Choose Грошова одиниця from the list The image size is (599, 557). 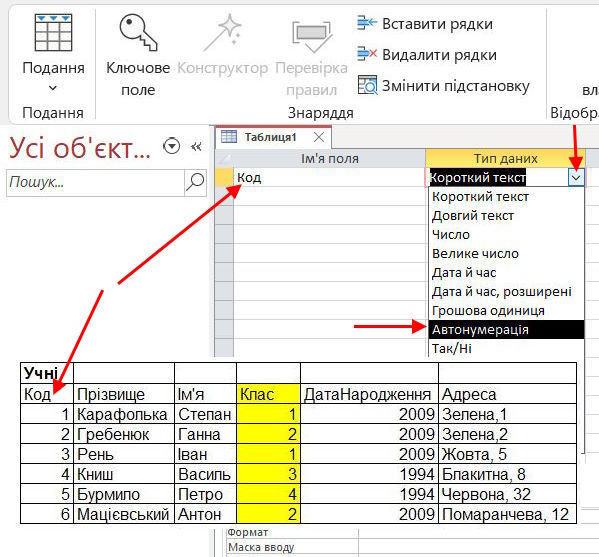point(507,311)
